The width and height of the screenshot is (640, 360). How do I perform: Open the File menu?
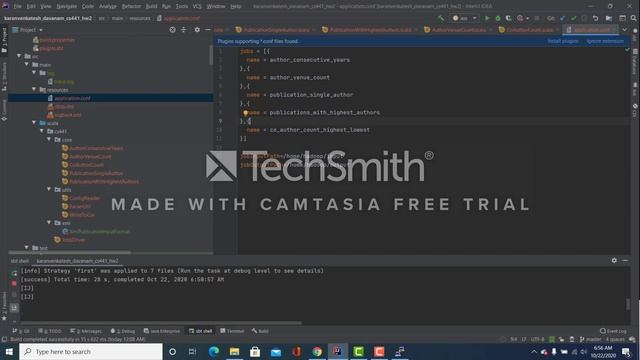tap(18, 6)
